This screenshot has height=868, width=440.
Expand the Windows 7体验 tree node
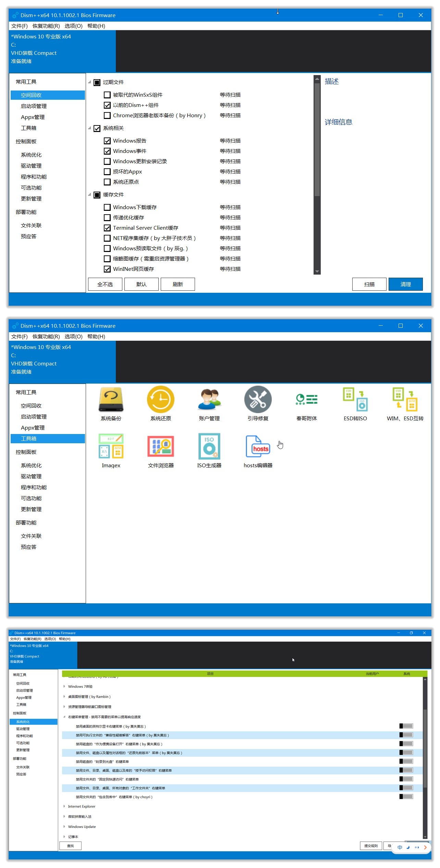64,686
